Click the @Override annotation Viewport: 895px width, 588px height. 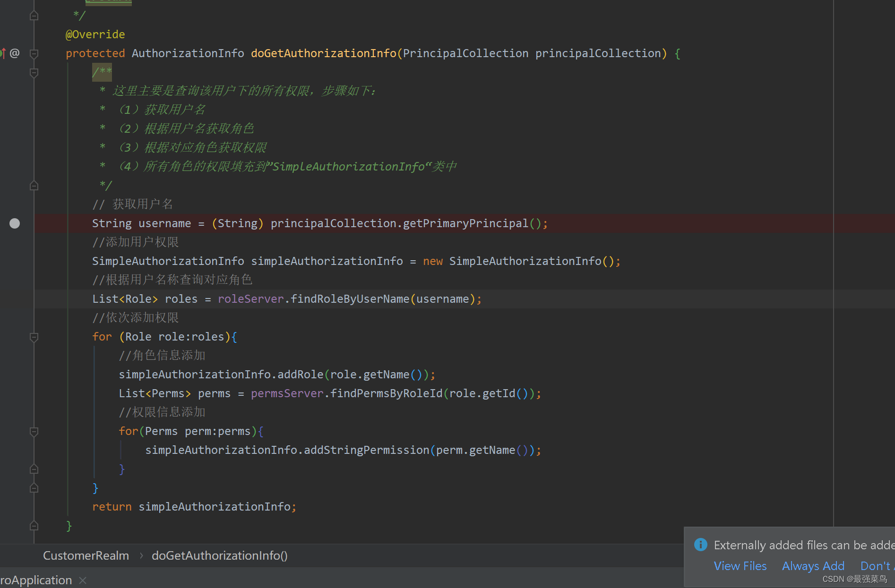[x=95, y=34]
